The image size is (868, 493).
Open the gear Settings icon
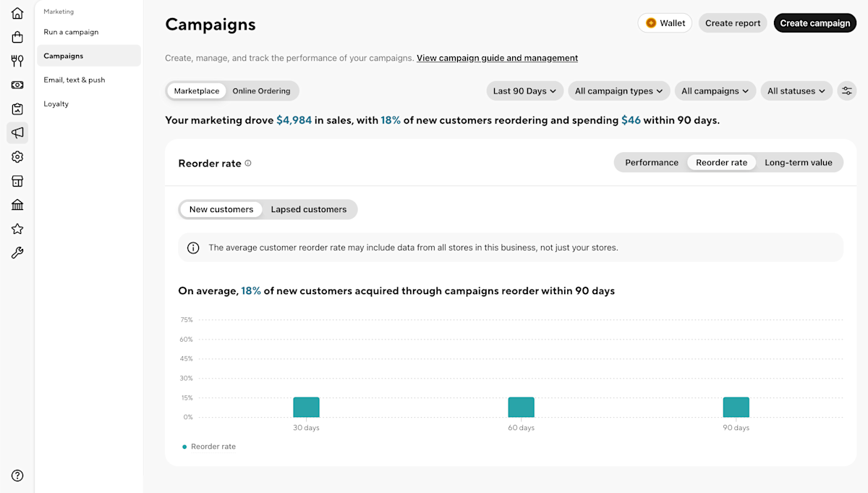(17, 156)
